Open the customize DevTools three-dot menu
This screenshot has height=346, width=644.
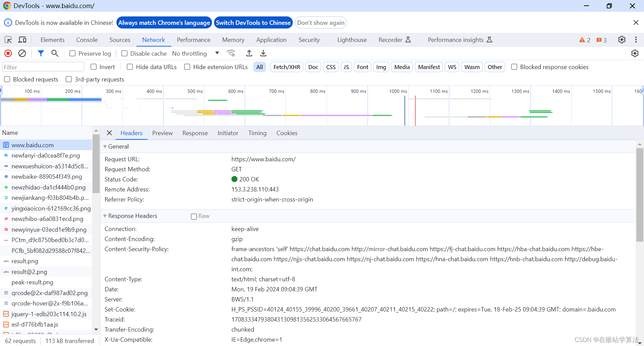[x=636, y=40]
